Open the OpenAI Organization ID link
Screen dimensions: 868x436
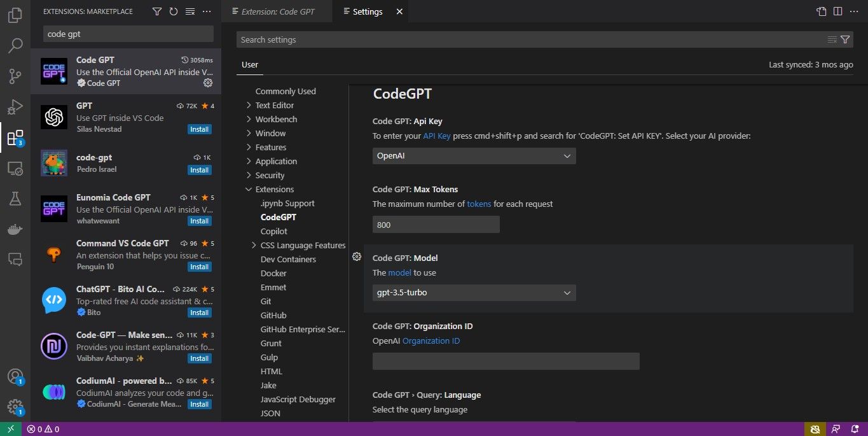431,341
